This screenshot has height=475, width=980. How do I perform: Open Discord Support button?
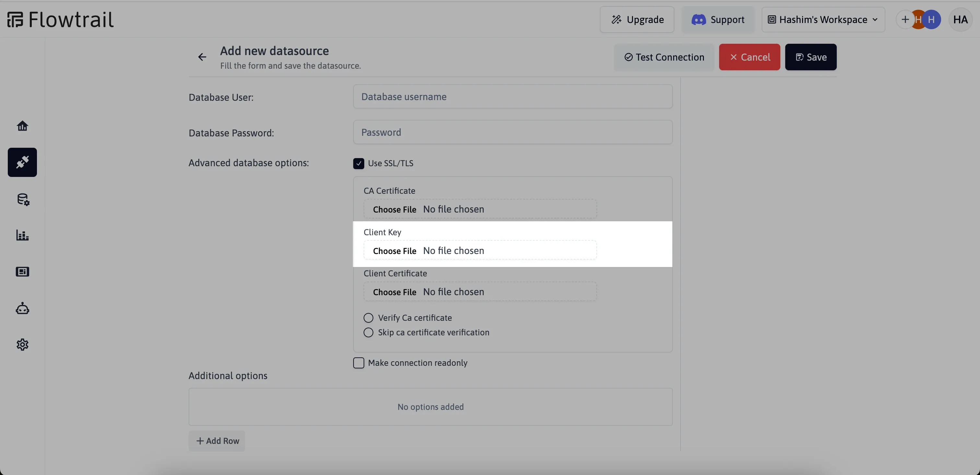[718, 19]
